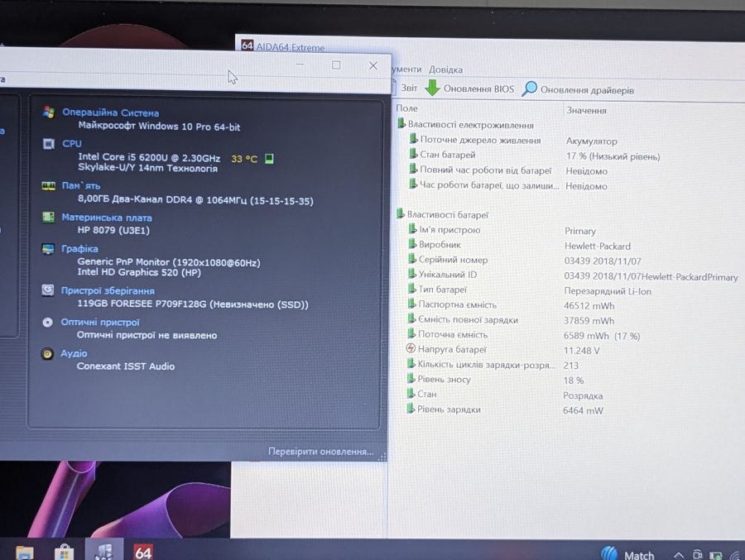Click the Intel HD Graphics 520 (HP) text

(x=139, y=272)
